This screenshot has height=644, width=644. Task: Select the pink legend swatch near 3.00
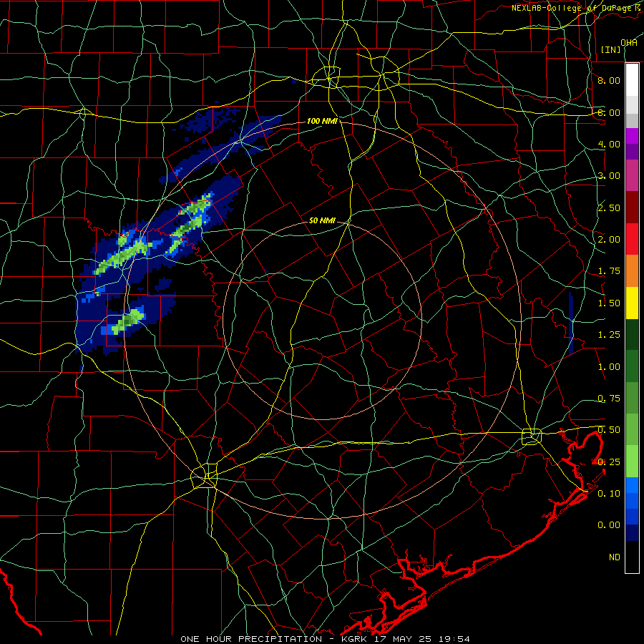[632, 175]
